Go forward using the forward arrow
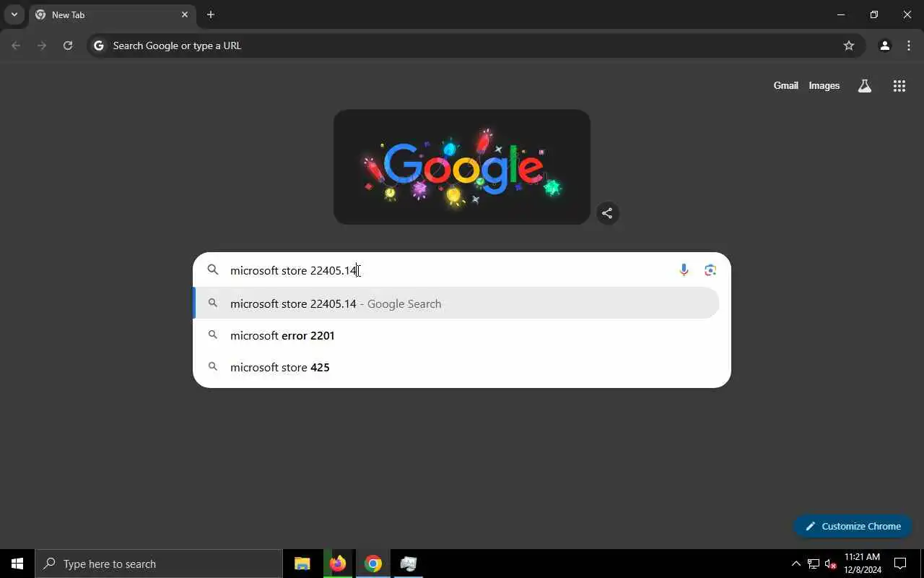The image size is (924, 578). pos(42,46)
